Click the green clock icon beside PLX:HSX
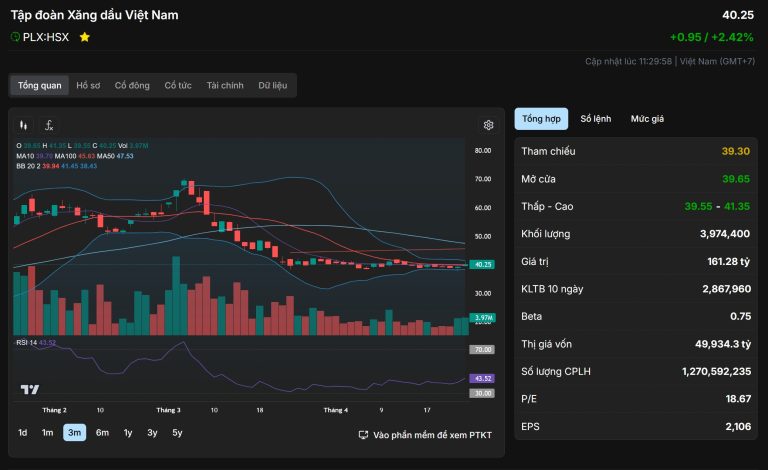Image resolution: width=768 pixels, height=470 pixels. point(15,37)
